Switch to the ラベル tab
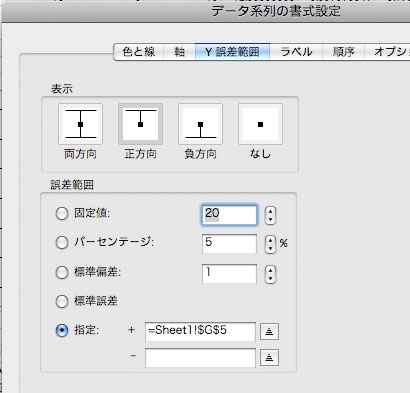 tap(296, 52)
